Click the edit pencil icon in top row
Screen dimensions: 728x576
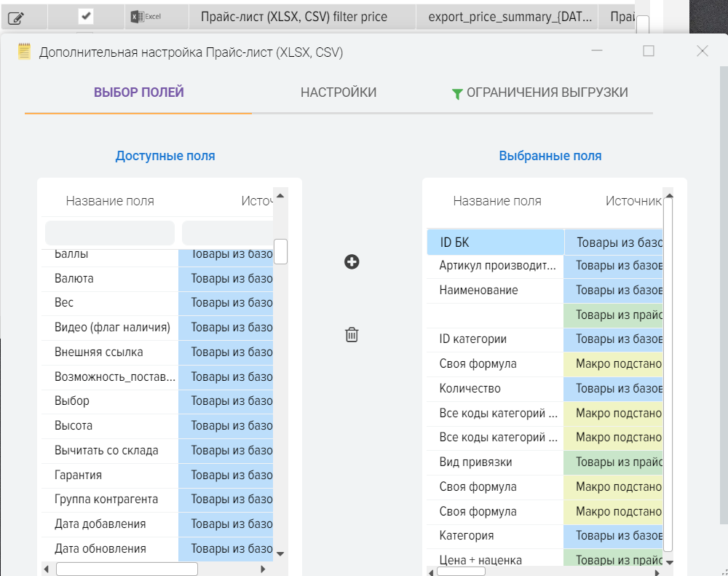point(15,17)
